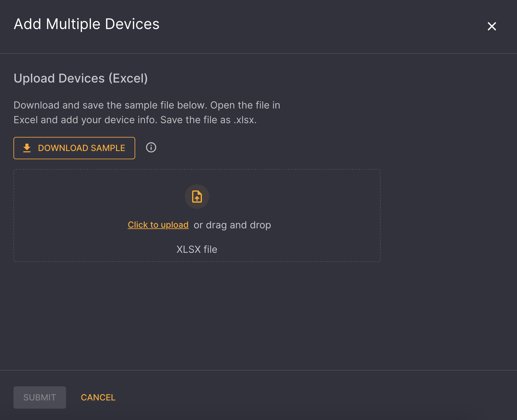This screenshot has width=517, height=420.
Task: Click the dashed drag and drop zone
Action: 197,216
